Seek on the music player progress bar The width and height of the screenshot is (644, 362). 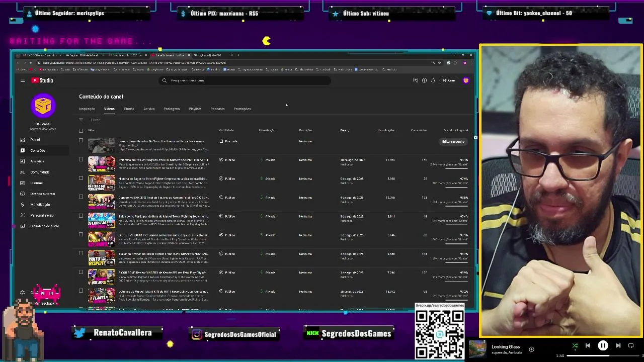tap(604, 356)
